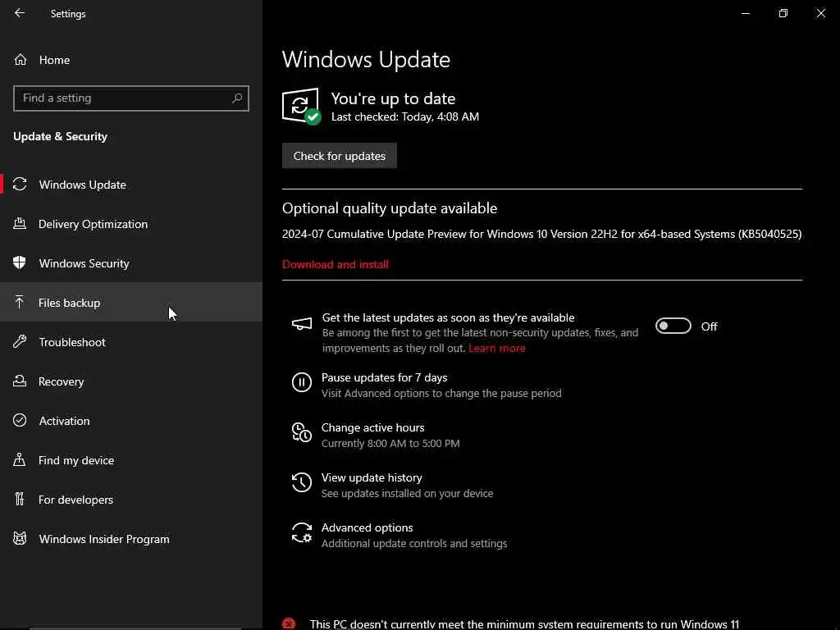Screen dimensions: 840x630
Task: Click the red Windows 11 requirements warning icon
Action: pyautogui.click(x=289, y=623)
